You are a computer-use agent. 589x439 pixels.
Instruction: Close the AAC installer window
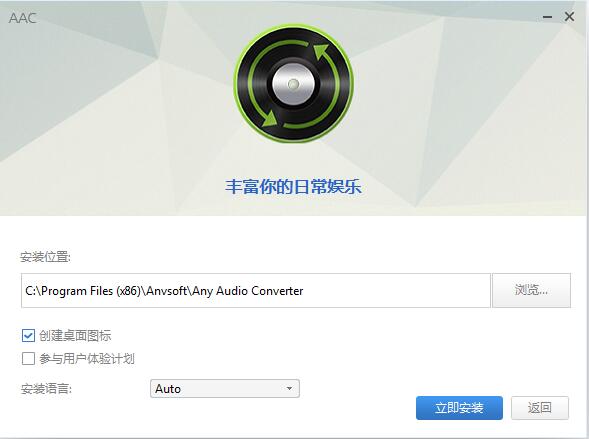[569, 17]
